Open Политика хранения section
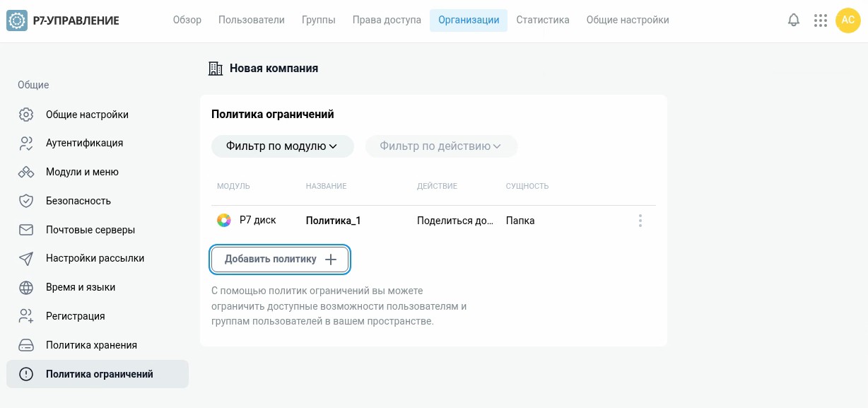This screenshot has width=868, height=408. 98,345
